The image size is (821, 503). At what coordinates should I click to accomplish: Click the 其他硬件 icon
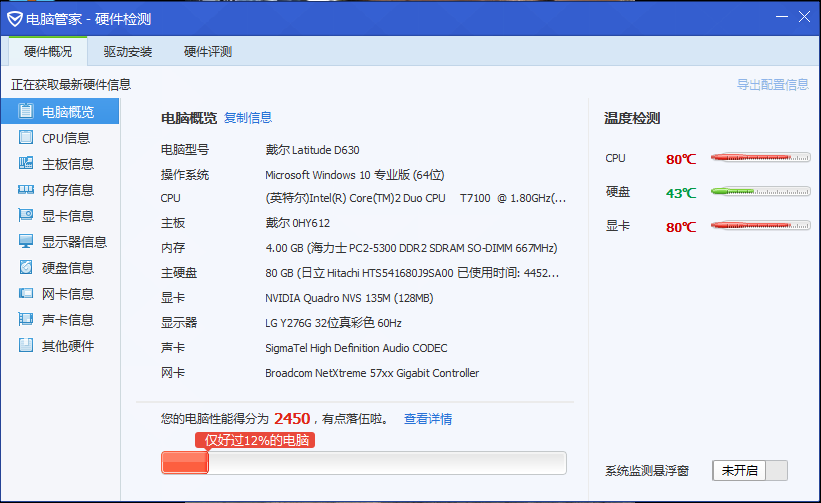pos(26,345)
